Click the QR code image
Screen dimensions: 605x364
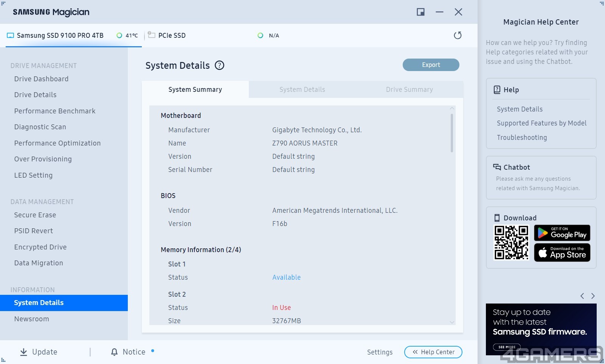point(511,243)
